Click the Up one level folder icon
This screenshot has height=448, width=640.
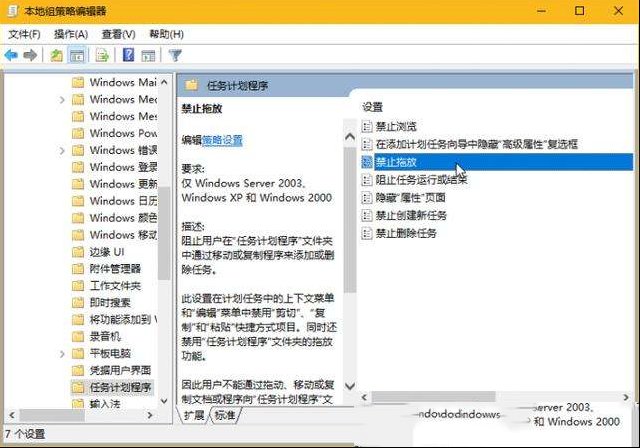[56, 55]
